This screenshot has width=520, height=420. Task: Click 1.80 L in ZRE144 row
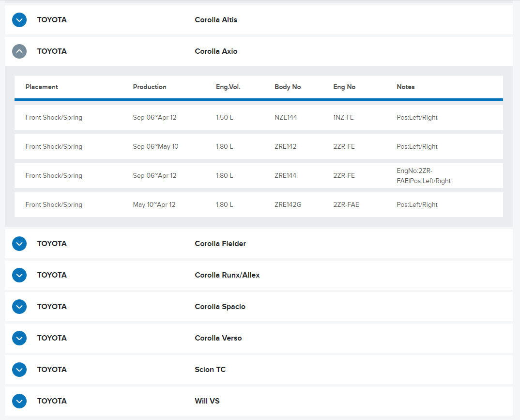pos(224,175)
